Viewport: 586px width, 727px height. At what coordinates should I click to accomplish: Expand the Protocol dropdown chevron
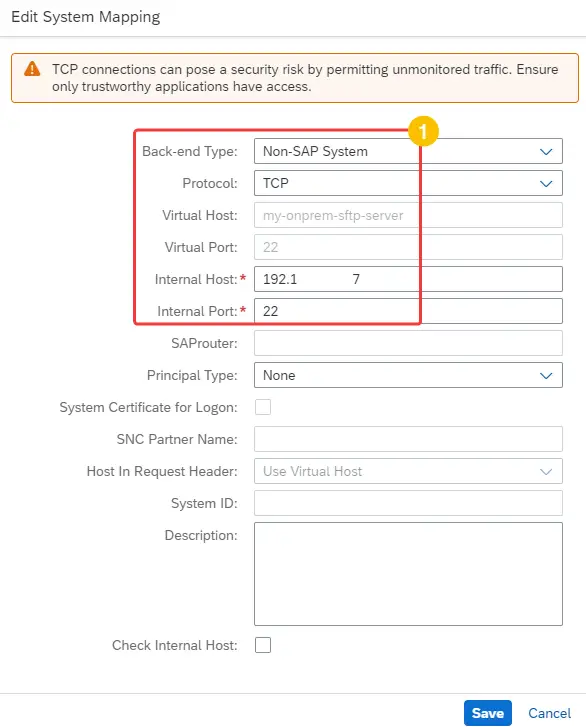tap(546, 184)
